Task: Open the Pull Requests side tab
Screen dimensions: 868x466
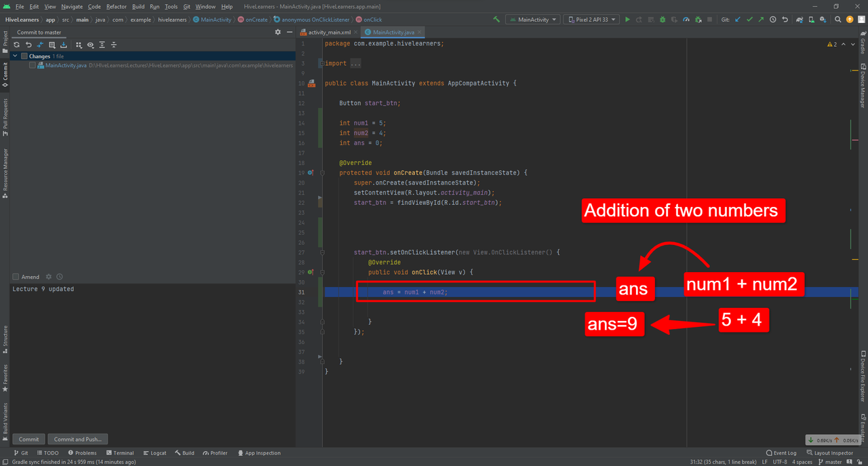Action: (5, 117)
